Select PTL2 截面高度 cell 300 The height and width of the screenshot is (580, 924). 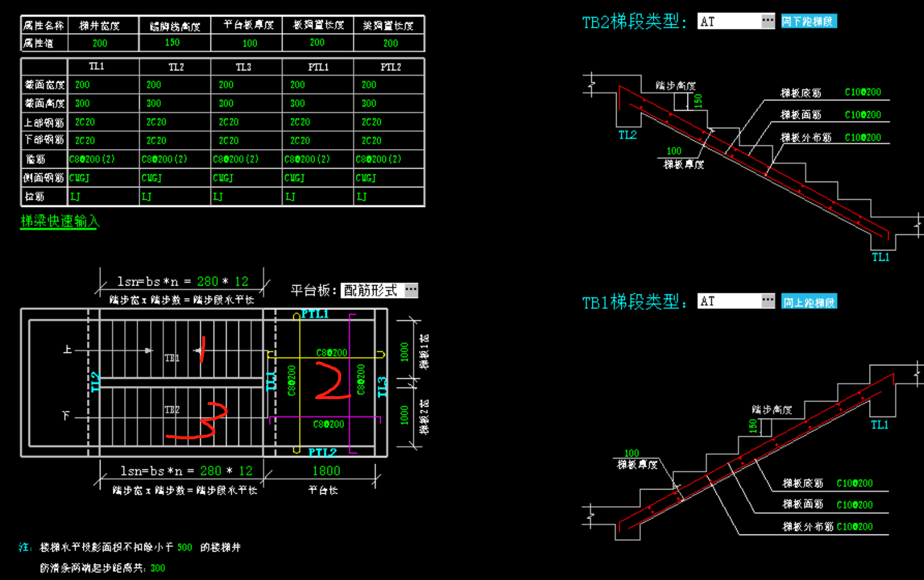369,103
